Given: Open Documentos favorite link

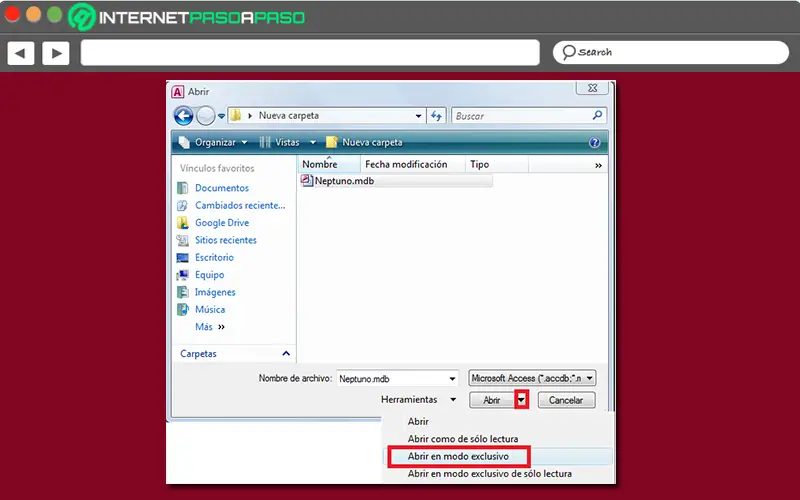Looking at the screenshot, I should pos(221,188).
